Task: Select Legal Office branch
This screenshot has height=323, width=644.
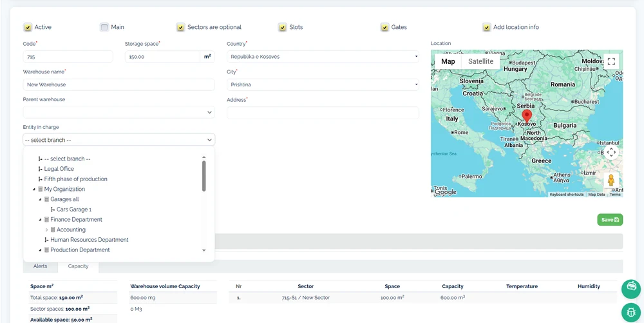Action: (x=59, y=169)
